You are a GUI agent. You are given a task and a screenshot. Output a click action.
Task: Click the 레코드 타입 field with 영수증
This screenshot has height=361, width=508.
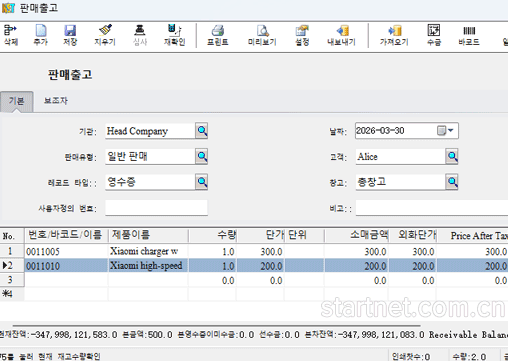(150, 182)
